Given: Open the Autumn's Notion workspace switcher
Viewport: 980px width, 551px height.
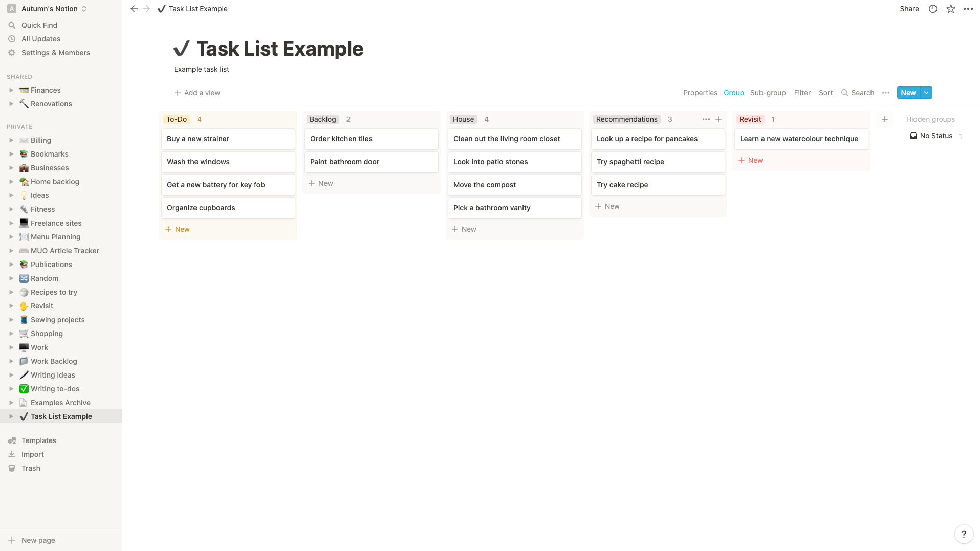Looking at the screenshot, I should [x=49, y=9].
